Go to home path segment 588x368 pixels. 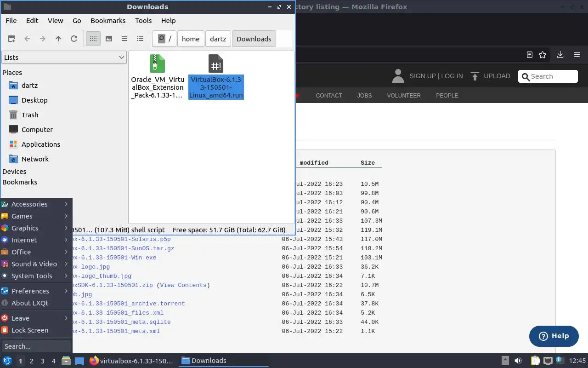(x=191, y=39)
